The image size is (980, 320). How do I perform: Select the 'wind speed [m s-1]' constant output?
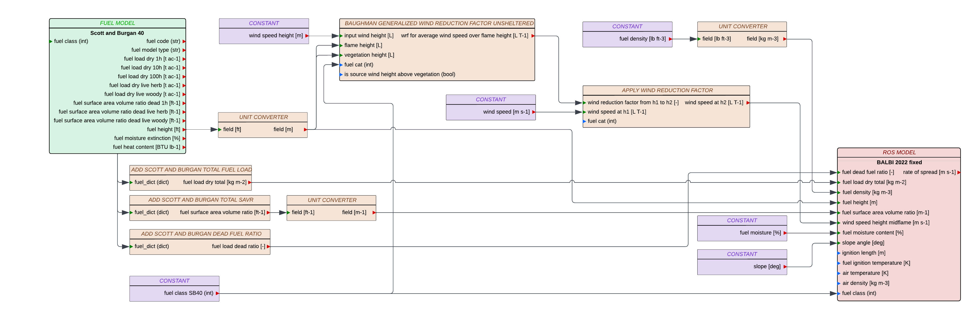pos(506,112)
